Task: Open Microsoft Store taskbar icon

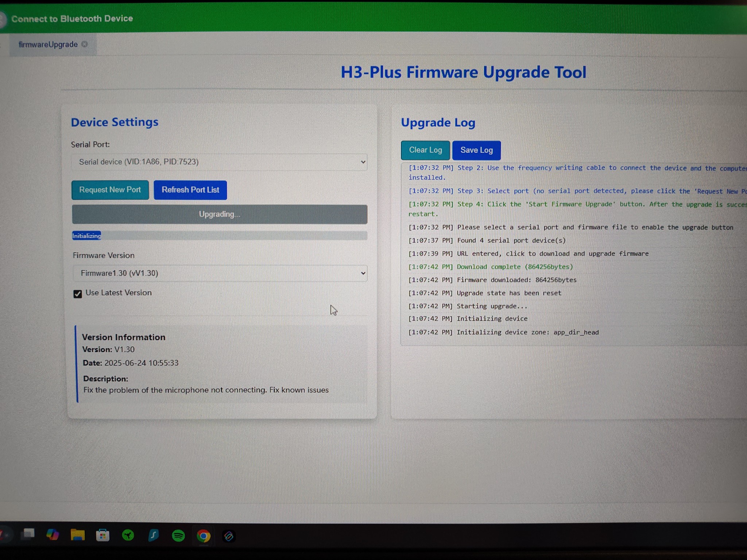Action: (102, 535)
